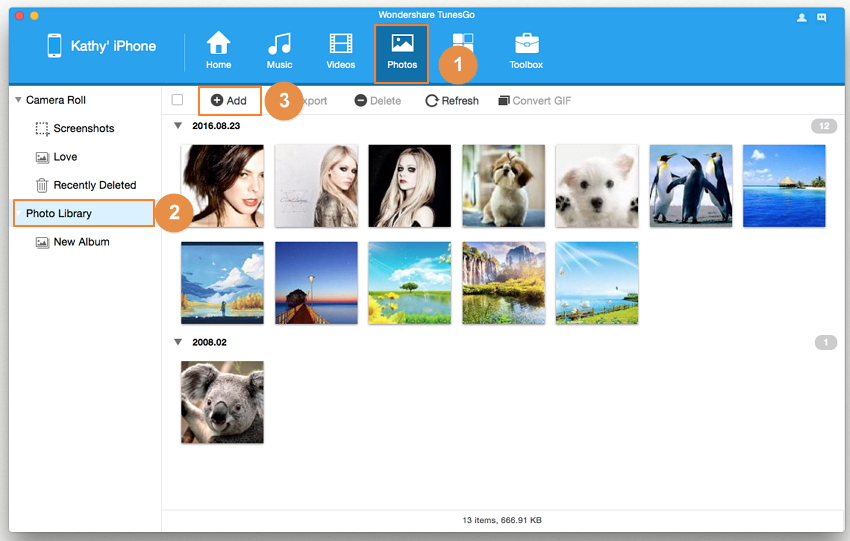The height and width of the screenshot is (541, 850).
Task: Collapse the 2008.02 photo group
Action: (178, 342)
